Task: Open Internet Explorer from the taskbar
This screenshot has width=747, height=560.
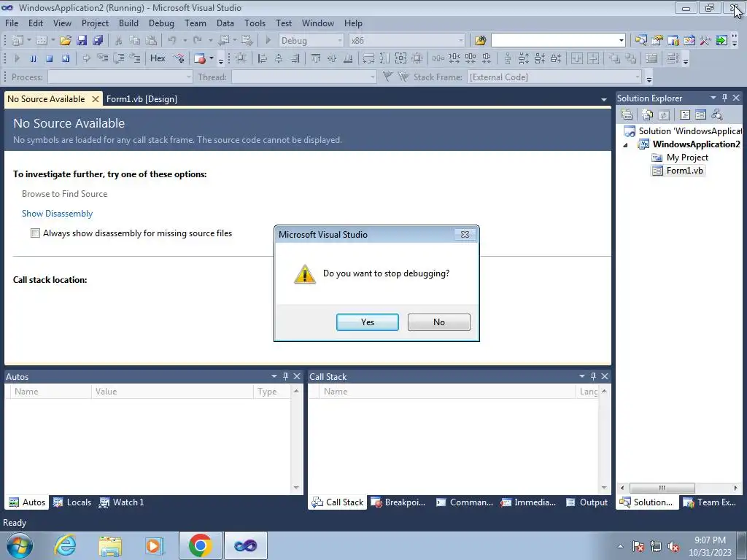Action: (x=65, y=545)
